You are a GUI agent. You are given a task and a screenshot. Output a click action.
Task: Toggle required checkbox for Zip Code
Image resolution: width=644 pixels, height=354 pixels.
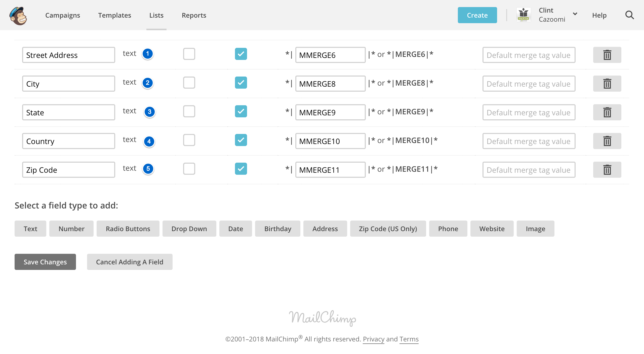189,169
